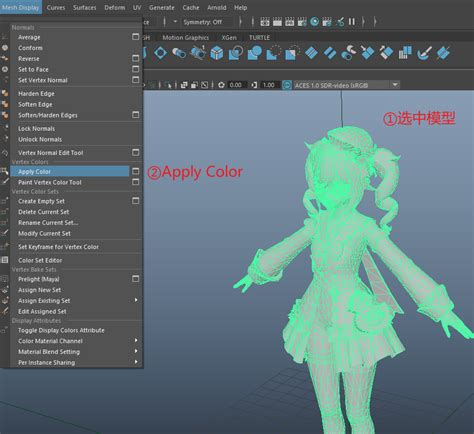Open the Render Setup editor icon
Image resolution: width=474 pixels, height=434 pixels.
327,22
